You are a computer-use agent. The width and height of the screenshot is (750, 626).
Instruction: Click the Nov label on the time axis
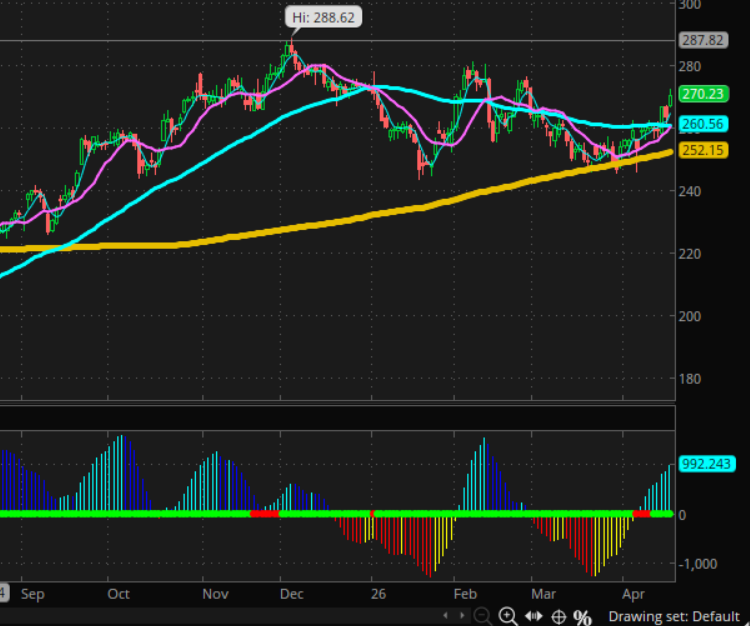point(215,594)
